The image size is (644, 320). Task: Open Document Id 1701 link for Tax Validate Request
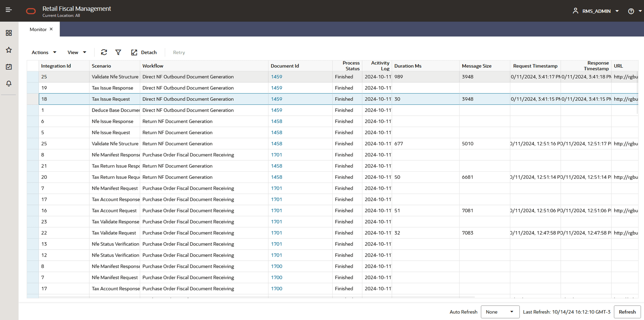tap(277, 233)
